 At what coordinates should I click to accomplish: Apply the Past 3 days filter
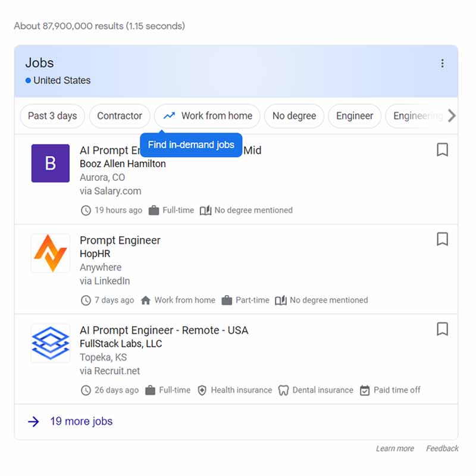pos(52,116)
